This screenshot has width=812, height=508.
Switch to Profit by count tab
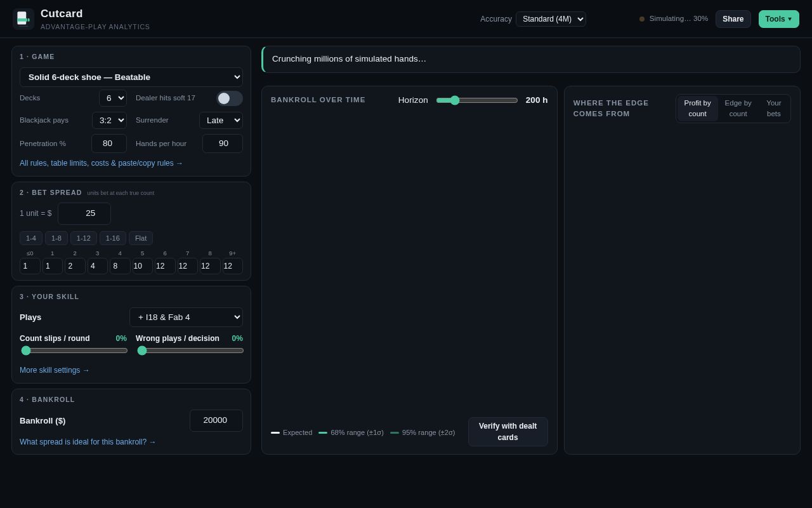pyautogui.click(x=697, y=109)
